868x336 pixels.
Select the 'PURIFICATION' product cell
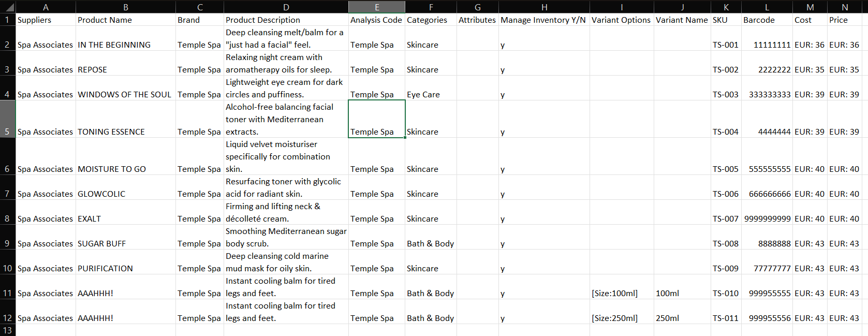126,262
